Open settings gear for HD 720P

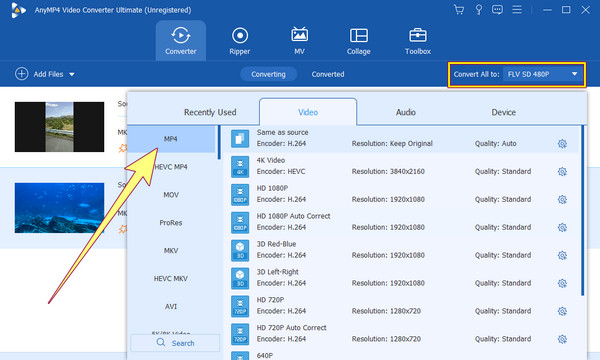(x=562, y=311)
